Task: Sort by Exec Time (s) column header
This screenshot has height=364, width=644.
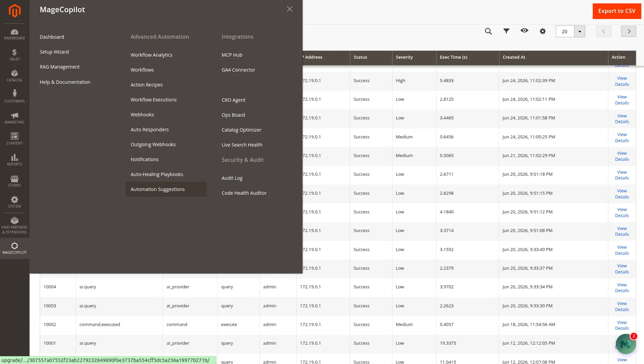Action: [x=467, y=57]
